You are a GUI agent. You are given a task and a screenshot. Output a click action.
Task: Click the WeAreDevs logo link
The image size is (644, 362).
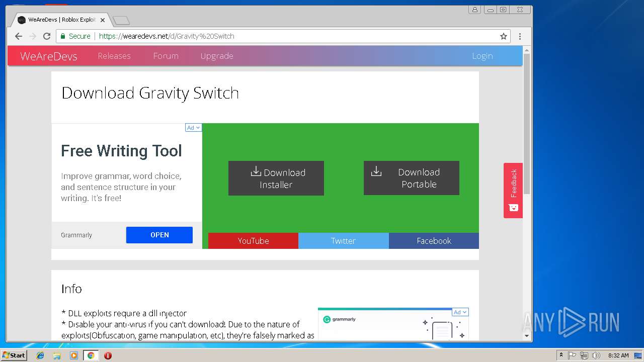(x=49, y=56)
